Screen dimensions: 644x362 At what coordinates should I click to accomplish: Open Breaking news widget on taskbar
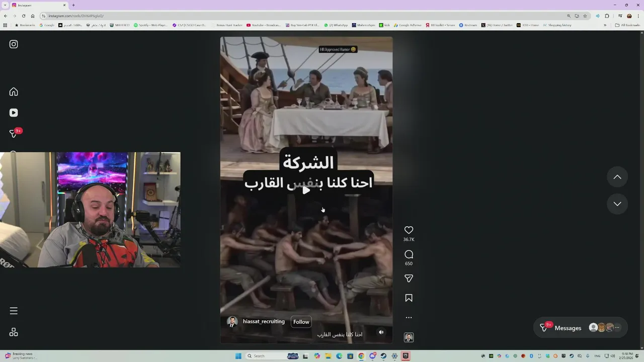pos(21,356)
